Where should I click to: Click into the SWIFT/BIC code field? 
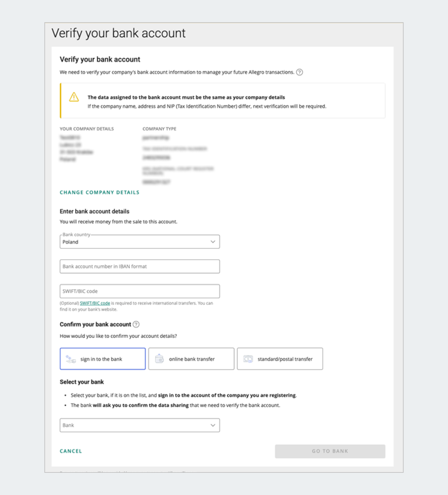(x=139, y=291)
